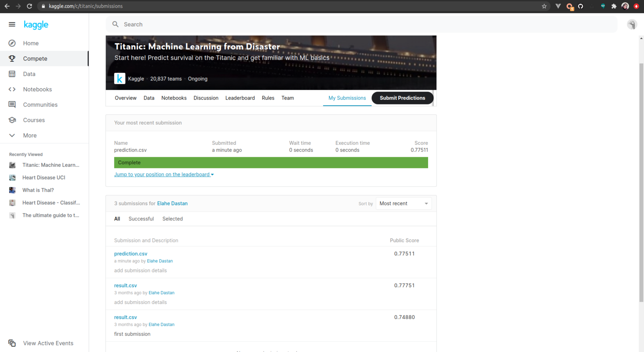644x352 pixels.
Task: Click Home label in sidebar
Action: (31, 43)
